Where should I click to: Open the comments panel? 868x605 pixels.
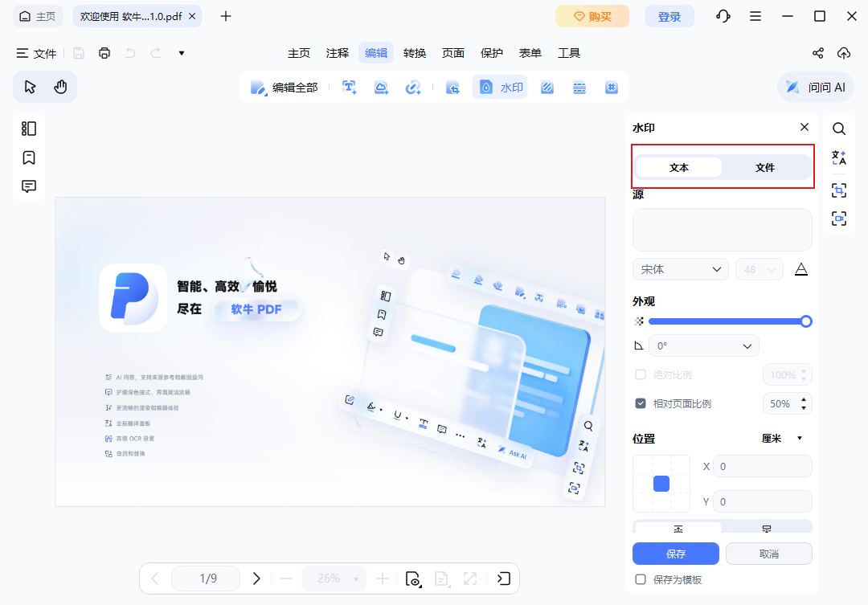coord(29,186)
